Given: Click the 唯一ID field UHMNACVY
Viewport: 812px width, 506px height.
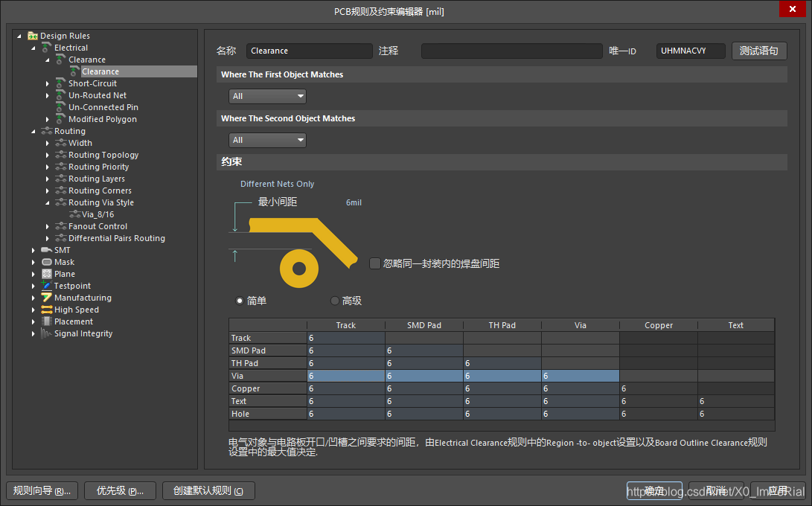Looking at the screenshot, I should 690,51.
